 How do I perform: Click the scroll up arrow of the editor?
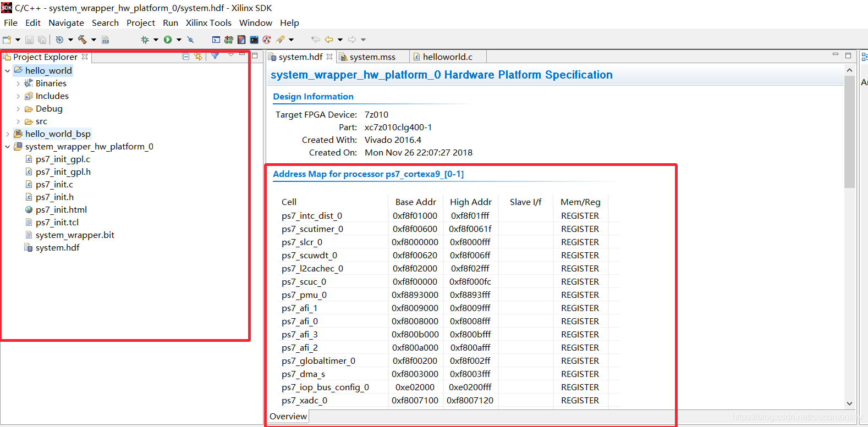849,70
